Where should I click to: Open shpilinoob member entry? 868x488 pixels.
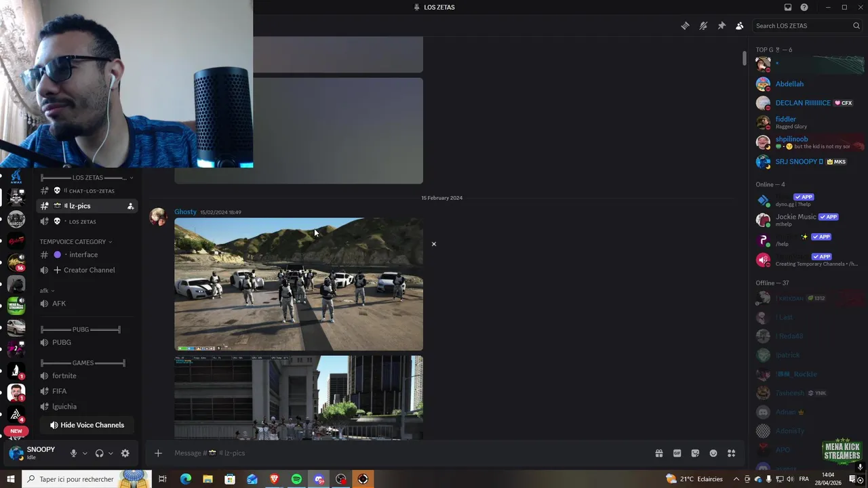[x=808, y=142]
